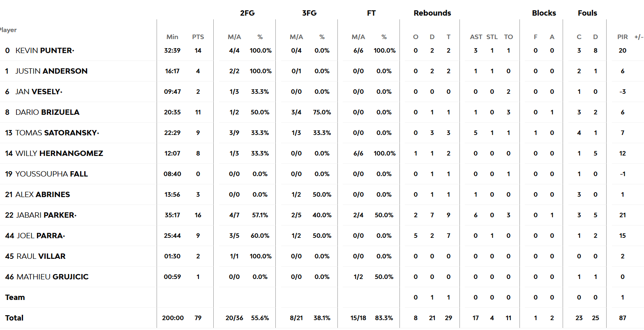Sort table by PTS column header
Image resolution: width=644 pixels, height=330 pixels.
198,37
